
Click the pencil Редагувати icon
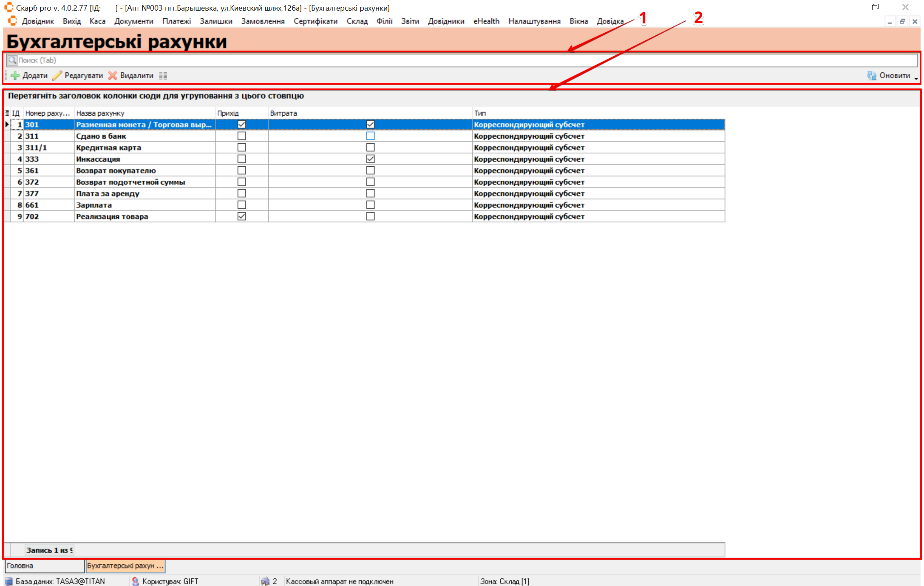(x=57, y=76)
